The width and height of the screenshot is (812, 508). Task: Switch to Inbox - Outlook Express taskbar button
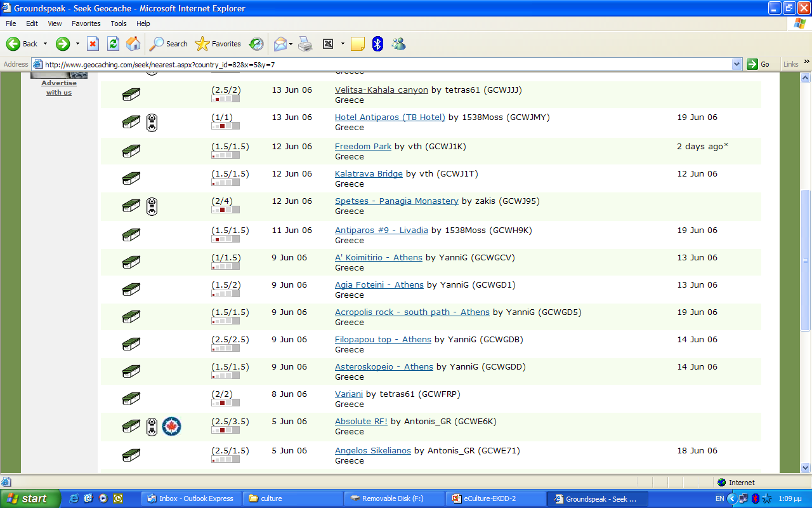(x=192, y=498)
